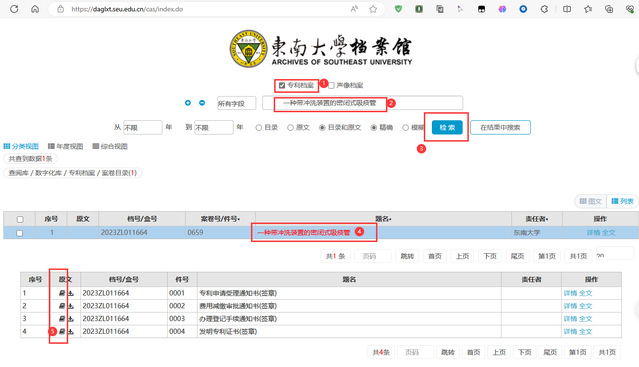
Task: Download icon for 办理登记手续通知书 row
Action: 71,319
